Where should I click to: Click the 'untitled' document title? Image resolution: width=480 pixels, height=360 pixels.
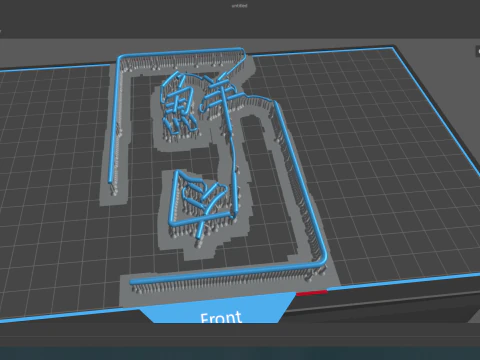(240, 6)
